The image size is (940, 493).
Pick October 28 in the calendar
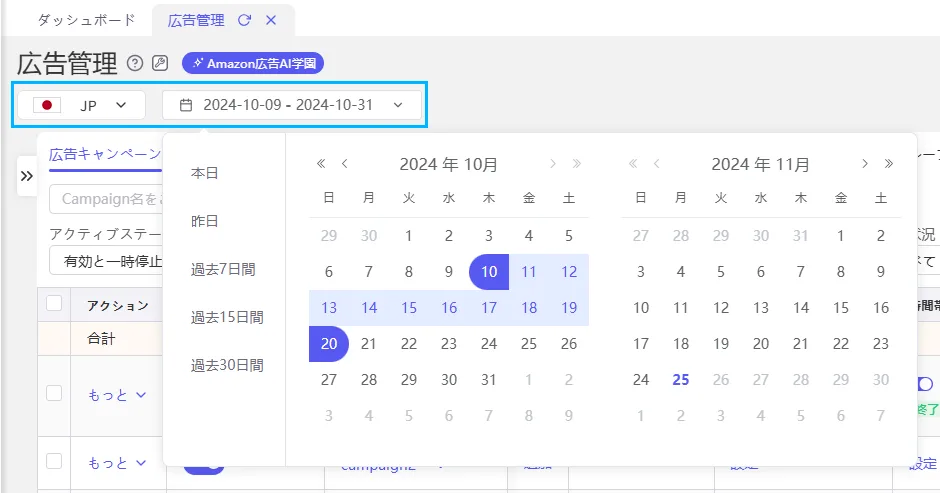click(369, 380)
